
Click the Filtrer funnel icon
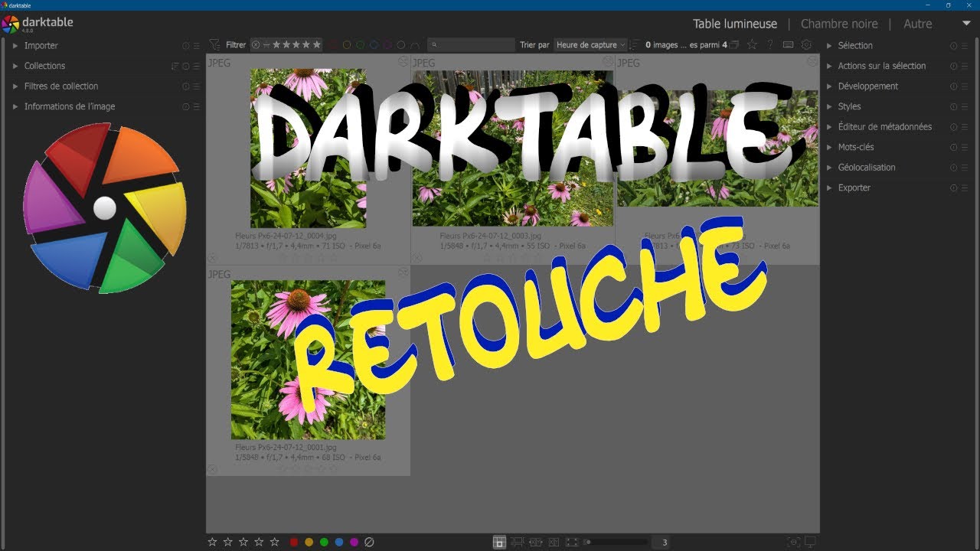(x=214, y=45)
